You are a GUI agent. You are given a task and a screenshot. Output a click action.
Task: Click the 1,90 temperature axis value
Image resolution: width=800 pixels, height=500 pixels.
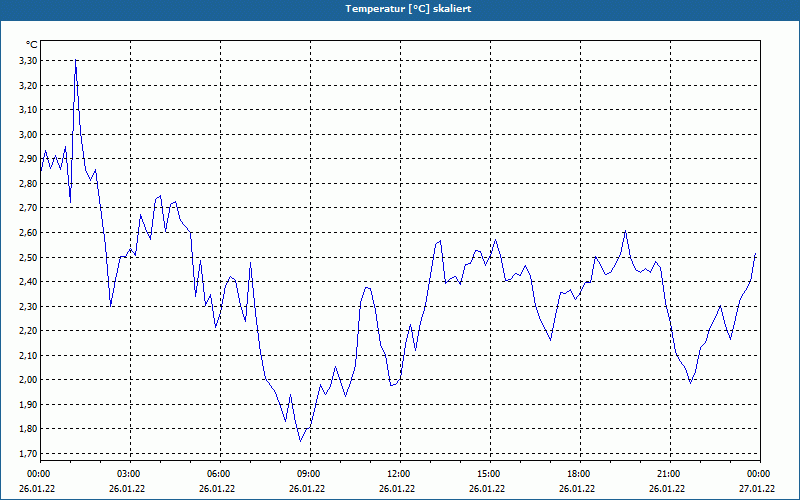coord(28,405)
